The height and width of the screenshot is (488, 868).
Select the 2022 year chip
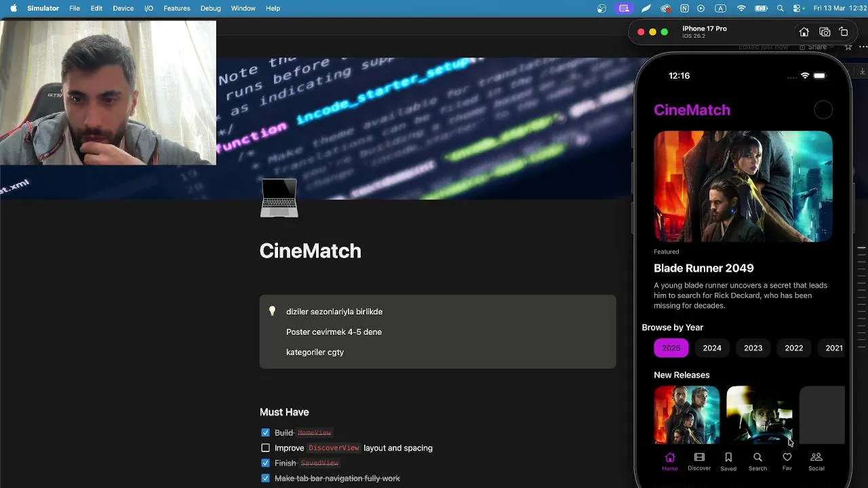[x=794, y=348]
